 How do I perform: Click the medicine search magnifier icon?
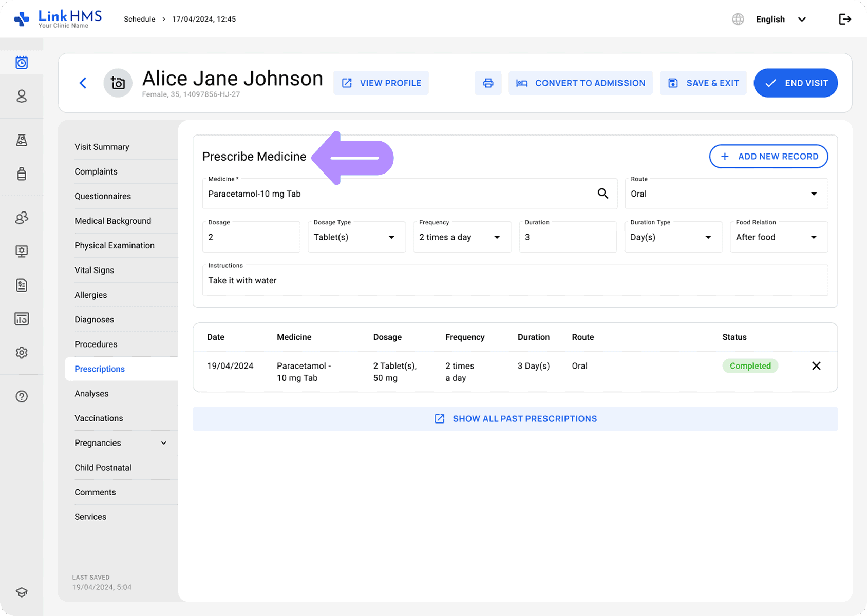click(x=602, y=194)
